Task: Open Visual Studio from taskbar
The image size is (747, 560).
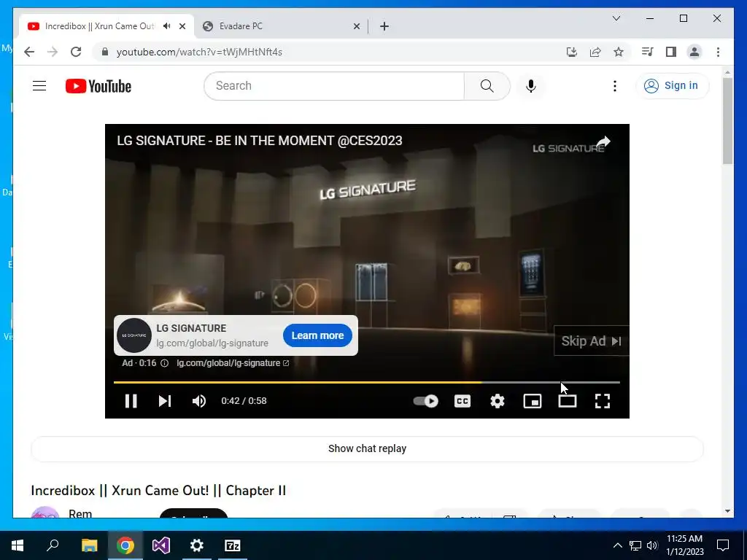Action: click(161, 545)
